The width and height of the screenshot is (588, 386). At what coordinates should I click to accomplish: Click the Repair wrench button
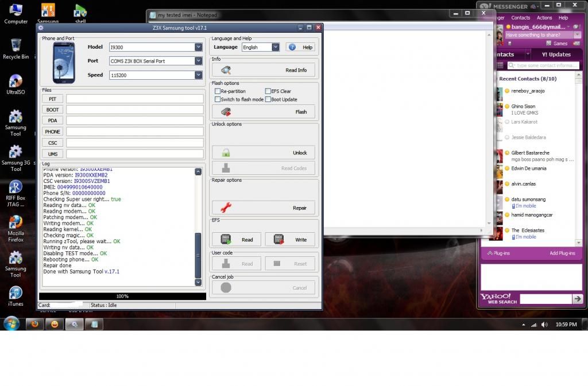point(264,208)
